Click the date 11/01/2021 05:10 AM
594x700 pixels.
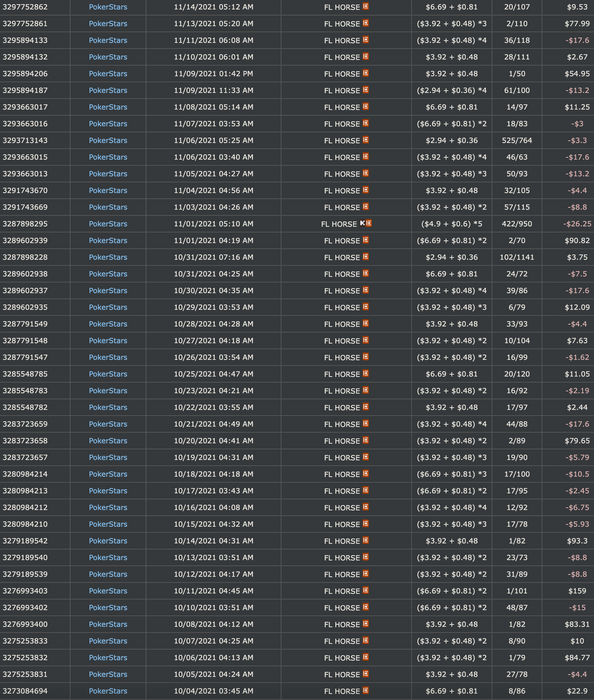click(213, 224)
